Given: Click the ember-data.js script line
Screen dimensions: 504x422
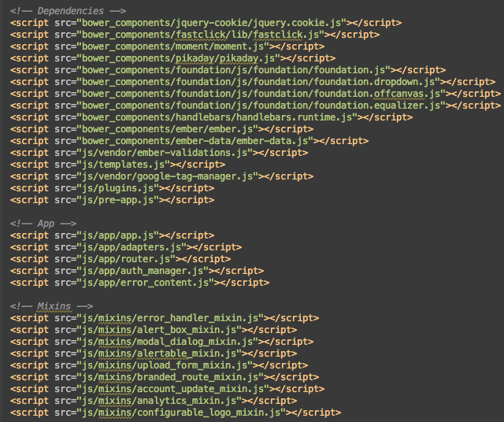Looking at the screenshot, I should coord(189,141).
